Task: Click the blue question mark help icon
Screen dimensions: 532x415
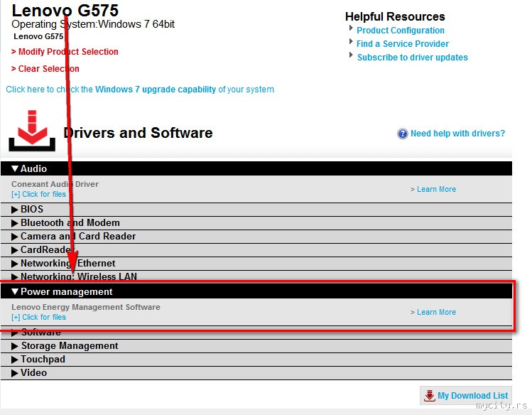Action: tap(403, 134)
